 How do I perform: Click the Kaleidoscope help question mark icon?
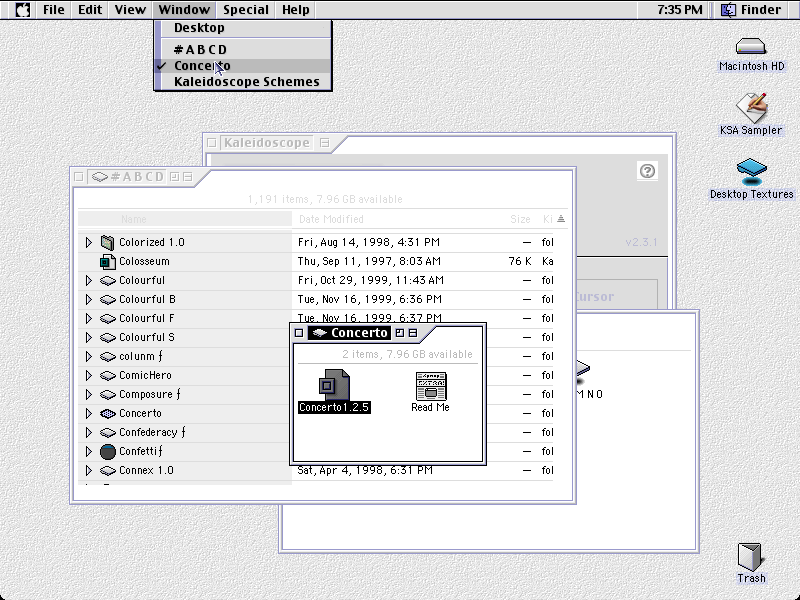[647, 171]
